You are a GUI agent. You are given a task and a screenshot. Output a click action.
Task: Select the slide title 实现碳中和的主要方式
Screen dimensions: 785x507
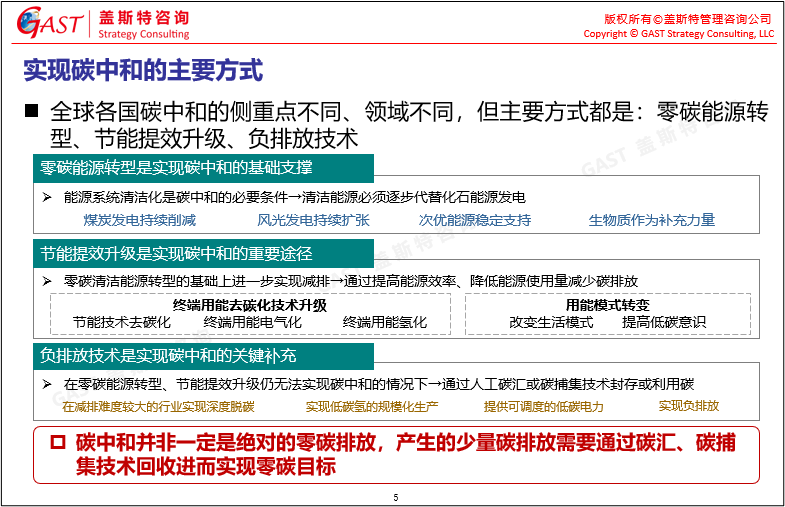pyautogui.click(x=143, y=71)
